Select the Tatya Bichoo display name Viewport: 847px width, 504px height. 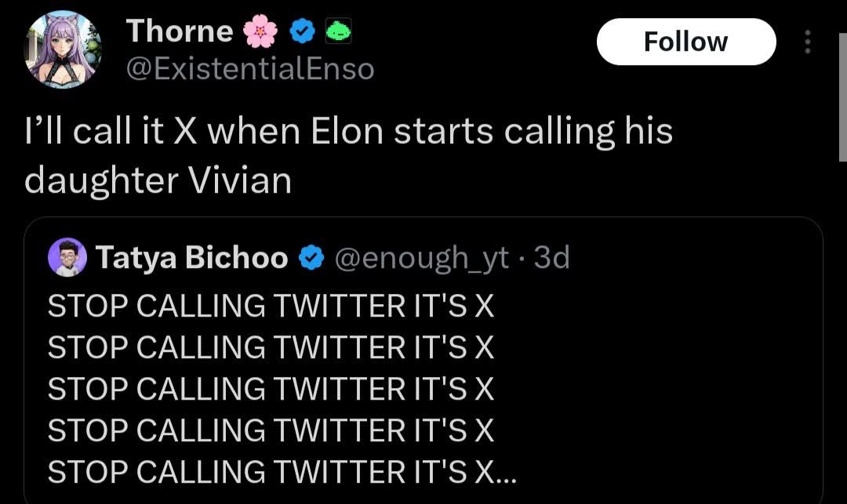[x=192, y=257]
